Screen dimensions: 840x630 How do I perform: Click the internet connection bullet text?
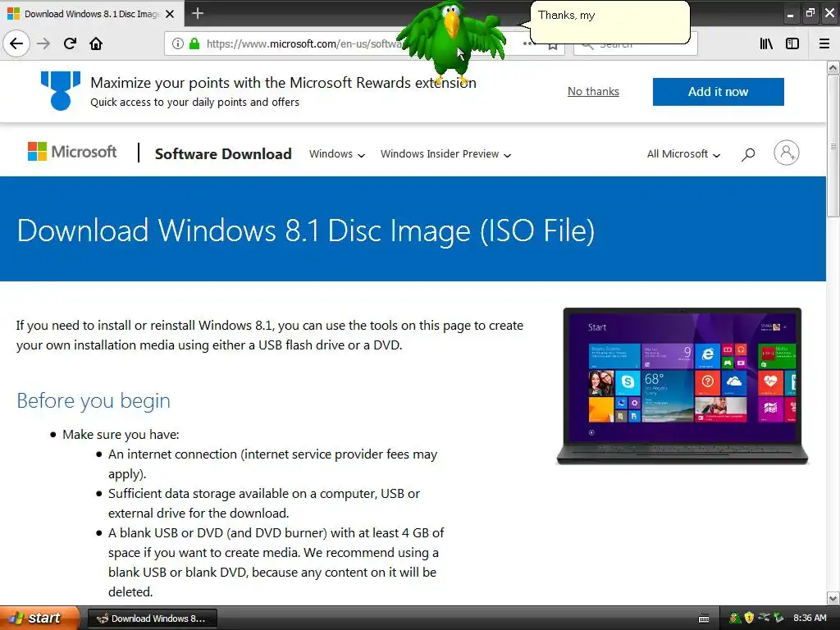point(272,464)
